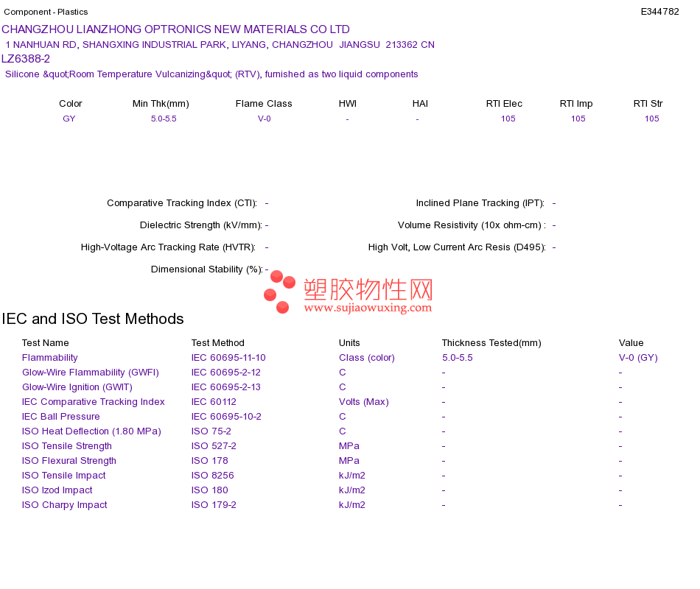The image size is (700, 589).
Task: Open Glow-Wire Flammability (GWFI) row
Action: pos(90,372)
